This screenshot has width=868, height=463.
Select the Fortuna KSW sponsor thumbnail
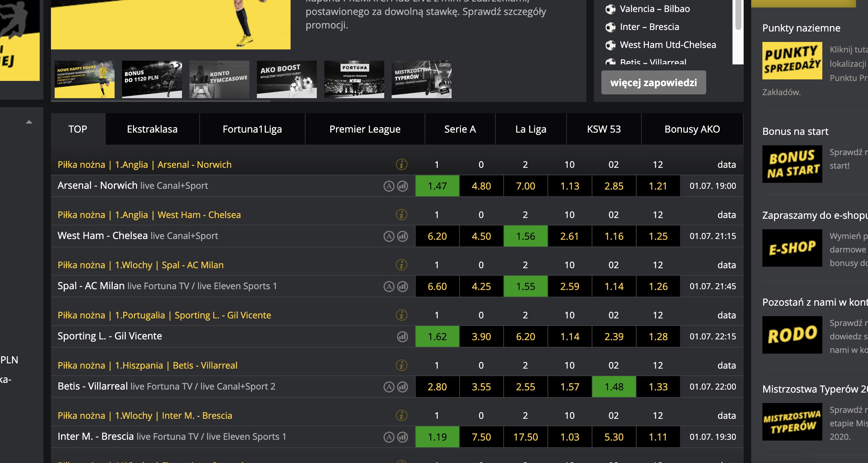[354, 79]
